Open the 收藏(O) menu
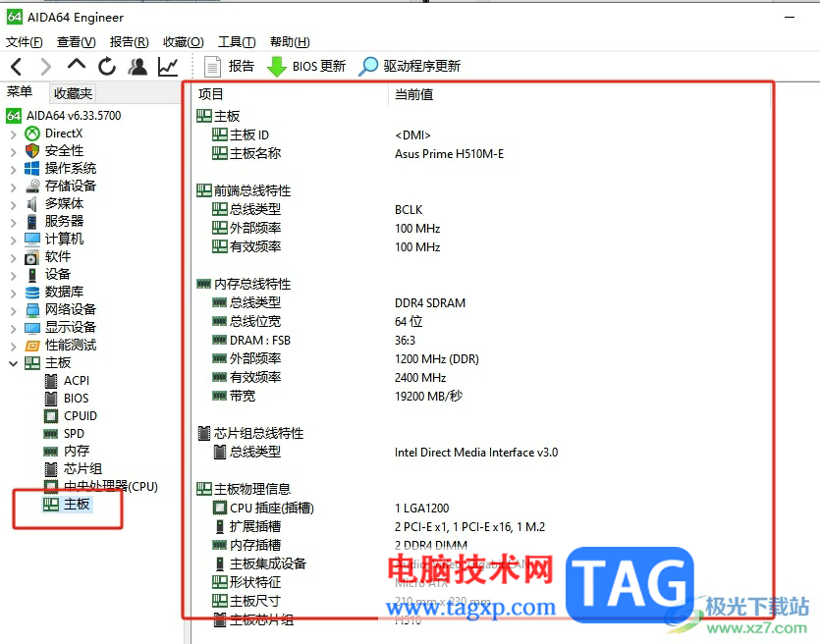 (x=183, y=42)
